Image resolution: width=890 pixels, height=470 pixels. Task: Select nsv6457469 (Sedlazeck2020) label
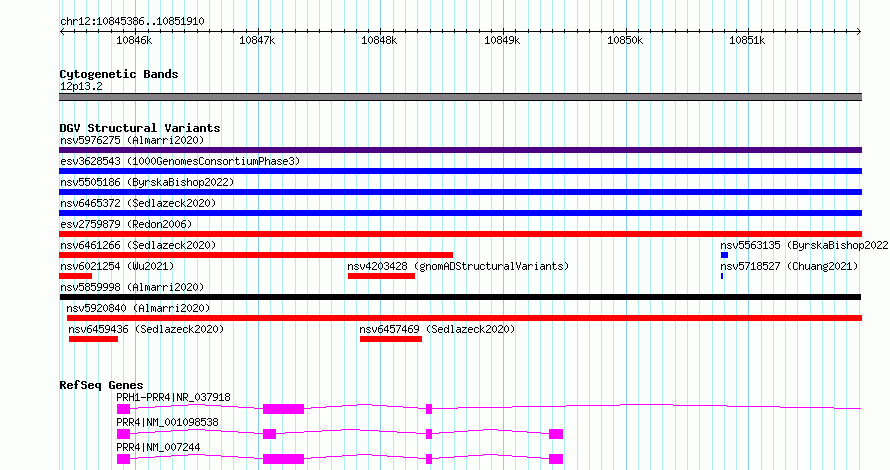tap(437, 329)
